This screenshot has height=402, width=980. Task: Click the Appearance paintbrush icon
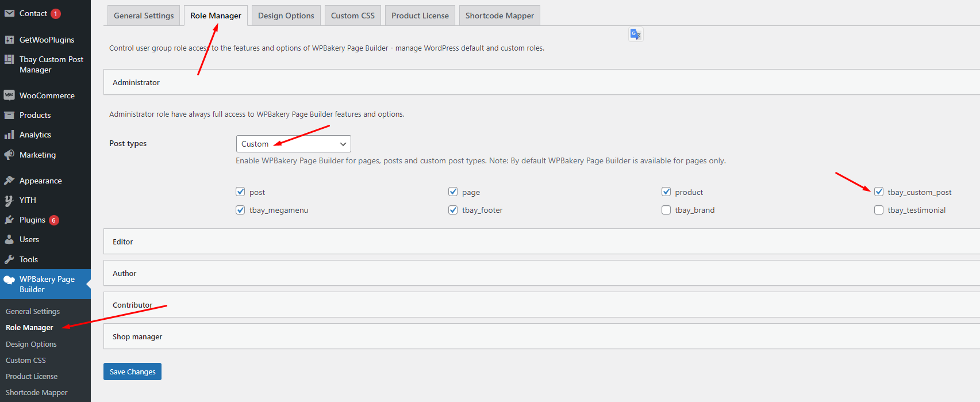click(9, 181)
